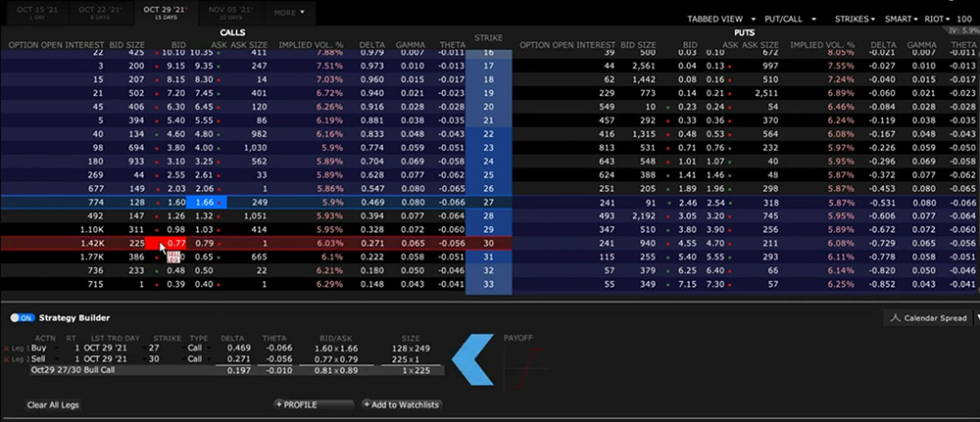980x422 pixels.
Task: Click the put ask size 2,511 at strike 19
Action: click(x=767, y=92)
